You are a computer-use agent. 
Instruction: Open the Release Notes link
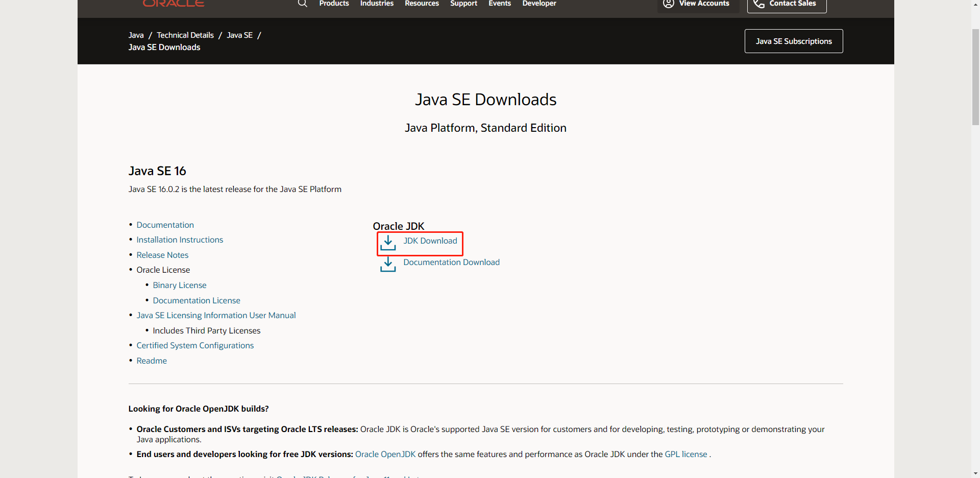tap(162, 255)
